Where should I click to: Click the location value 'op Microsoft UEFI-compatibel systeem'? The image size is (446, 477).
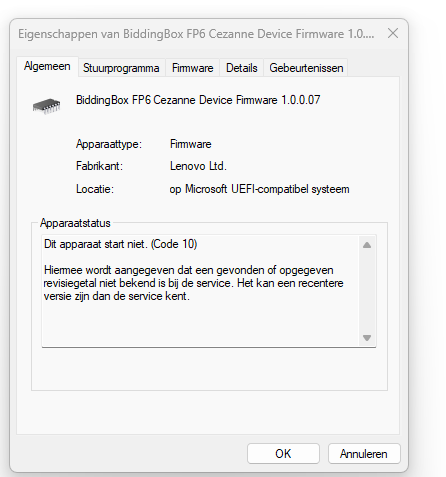pyautogui.click(x=259, y=189)
